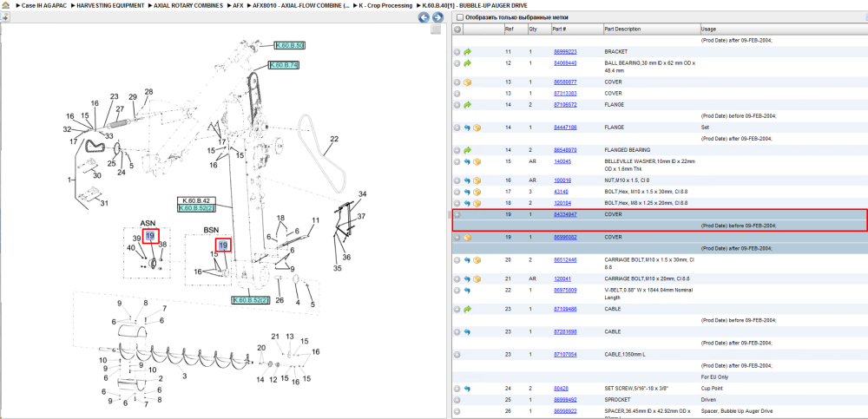The height and width of the screenshot is (419, 868).
Task: Add part 87313383 COVER with plus icon
Action: (x=457, y=94)
